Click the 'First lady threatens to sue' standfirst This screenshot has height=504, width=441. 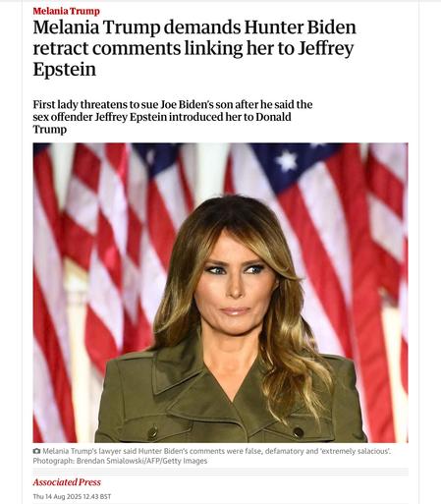click(x=173, y=117)
